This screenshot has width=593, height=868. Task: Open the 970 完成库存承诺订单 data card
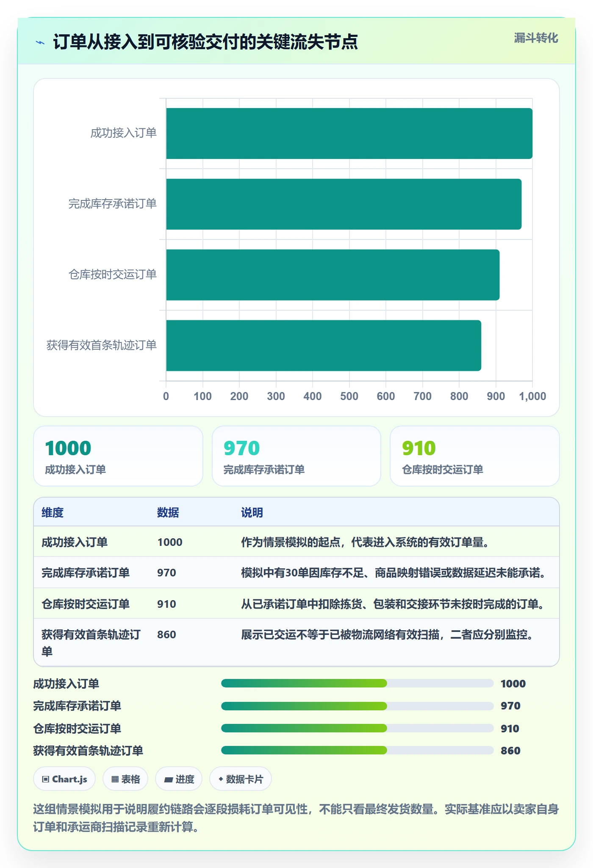point(296,456)
